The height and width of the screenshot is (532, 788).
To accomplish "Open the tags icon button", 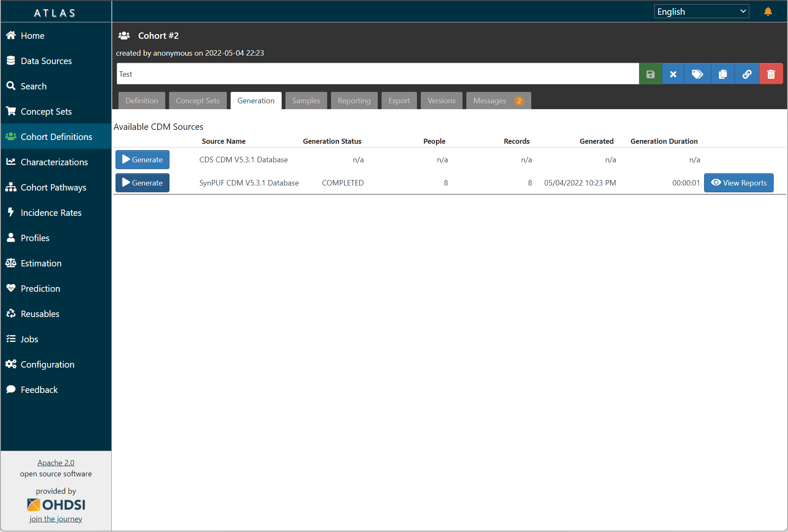I will pos(697,74).
